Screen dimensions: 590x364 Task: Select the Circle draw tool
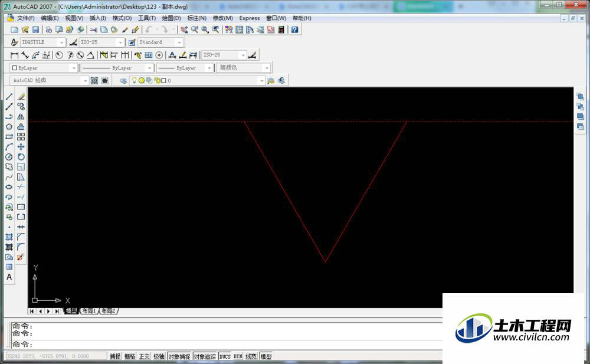[x=9, y=157]
